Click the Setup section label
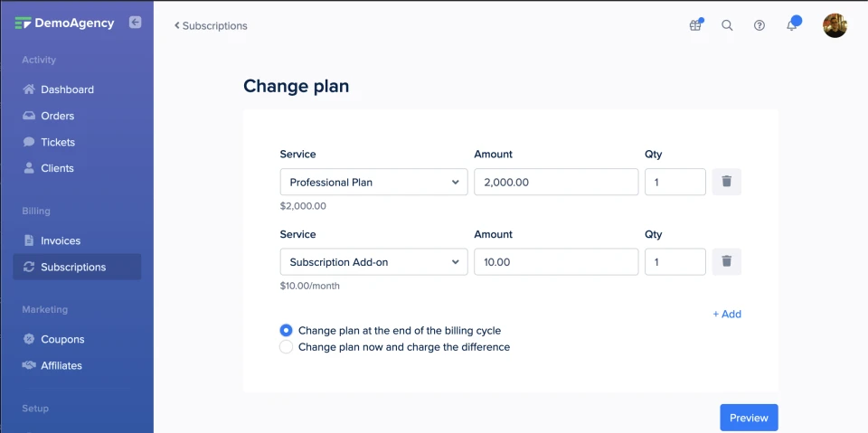This screenshot has height=433, width=868. pyautogui.click(x=35, y=408)
